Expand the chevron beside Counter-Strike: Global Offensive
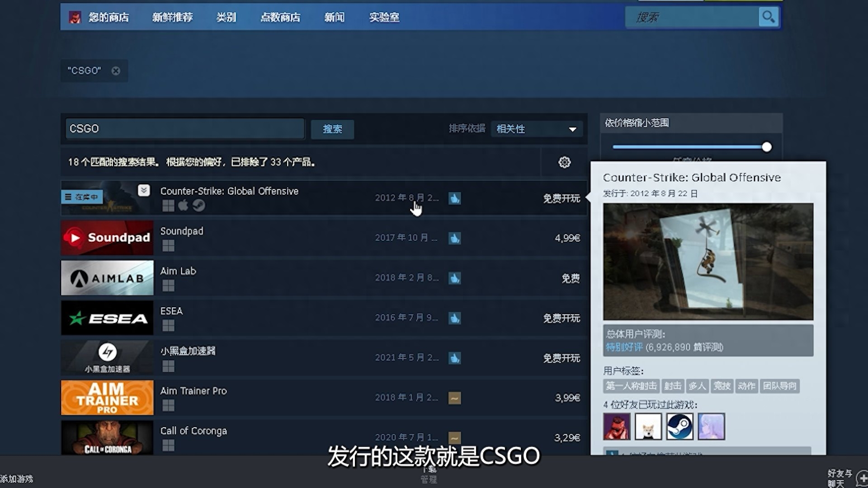Image resolution: width=868 pixels, height=488 pixels. click(144, 191)
